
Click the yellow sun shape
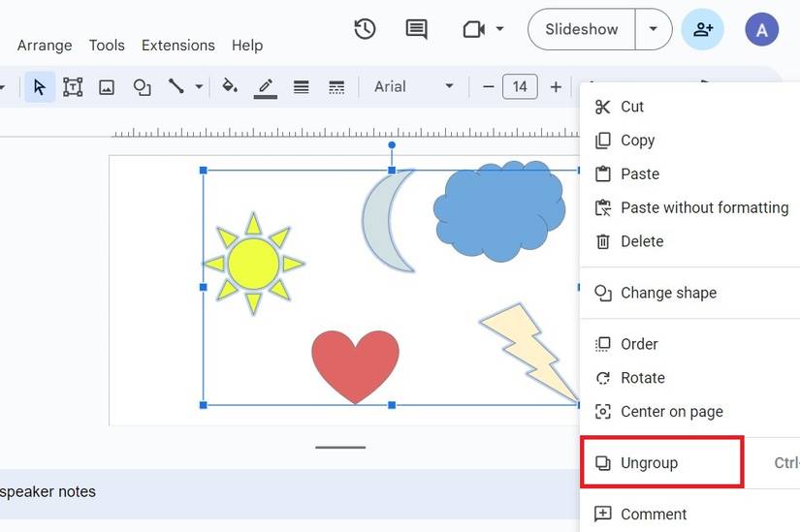coord(253,264)
